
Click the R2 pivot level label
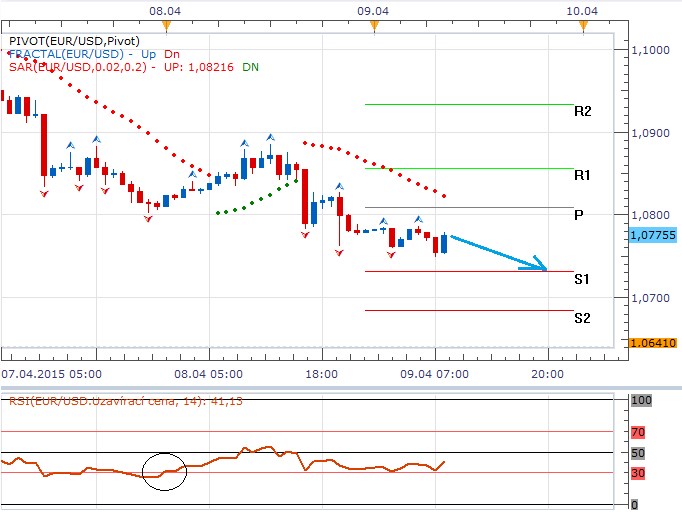(x=582, y=111)
